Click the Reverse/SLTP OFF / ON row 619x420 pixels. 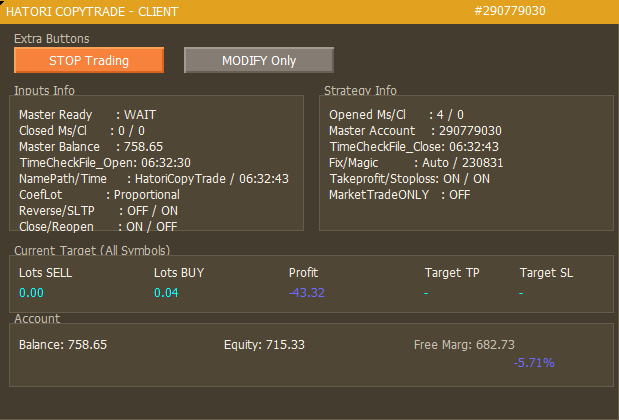pos(98,211)
